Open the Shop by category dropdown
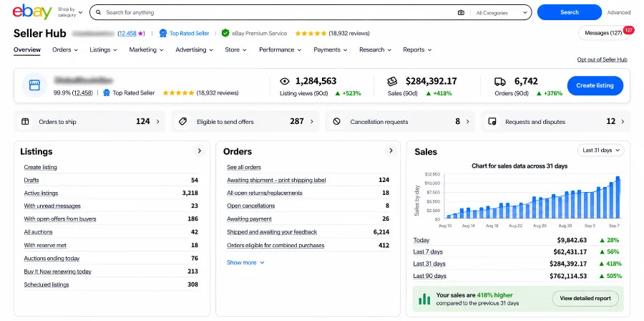Viewport: 644px width, 321px height. pos(70,12)
